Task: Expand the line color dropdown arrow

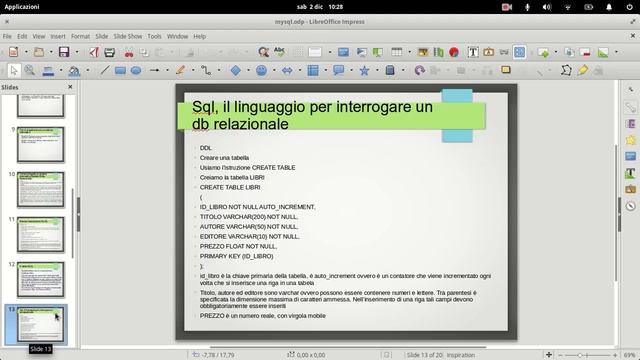Action: [x=61, y=70]
